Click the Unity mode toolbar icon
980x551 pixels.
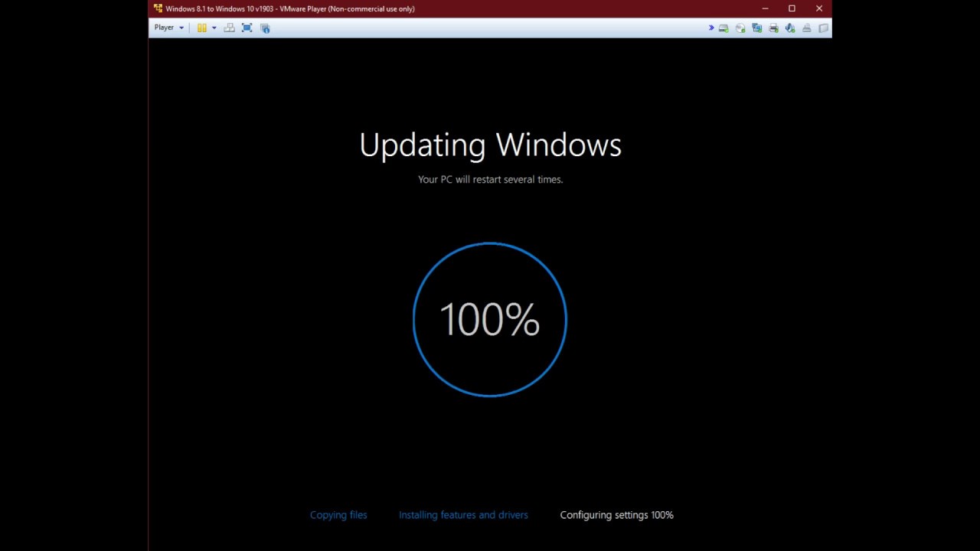pyautogui.click(x=265, y=28)
